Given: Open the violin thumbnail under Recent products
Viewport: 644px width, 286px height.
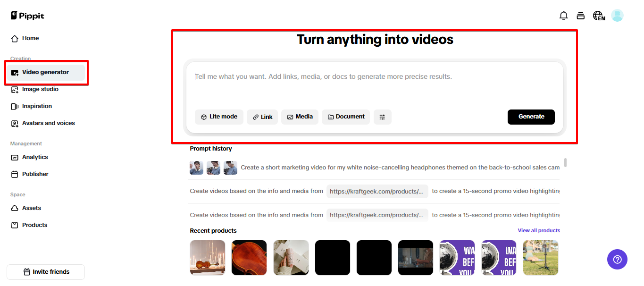Looking at the screenshot, I should click(249, 257).
